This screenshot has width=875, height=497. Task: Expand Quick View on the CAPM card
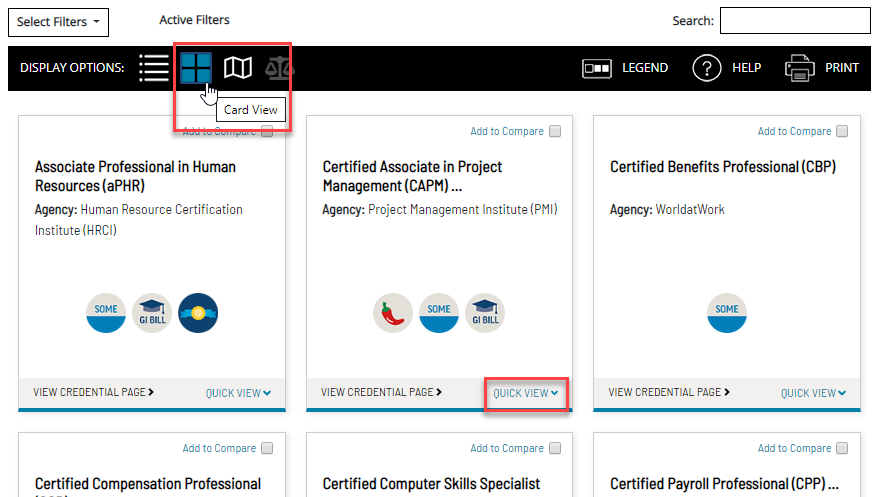526,393
